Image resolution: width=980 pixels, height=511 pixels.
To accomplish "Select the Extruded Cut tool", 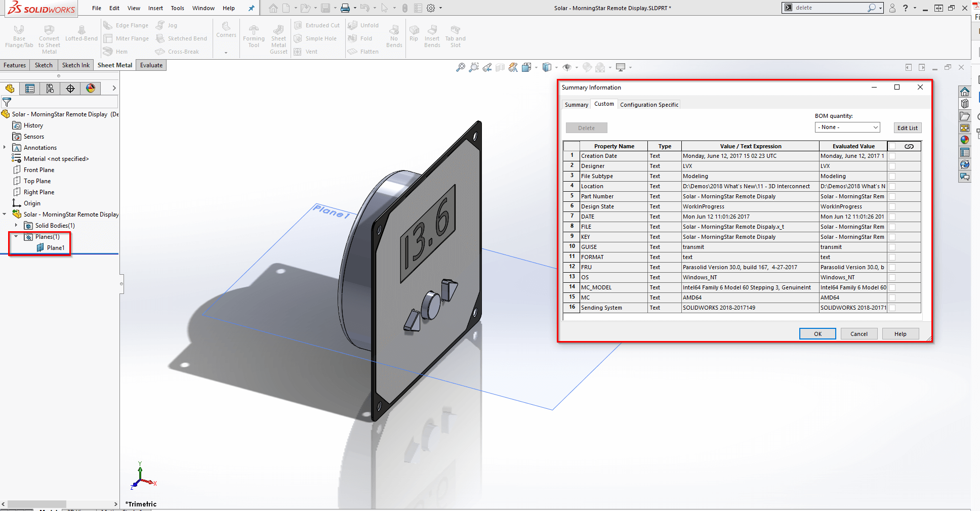I will tap(317, 25).
